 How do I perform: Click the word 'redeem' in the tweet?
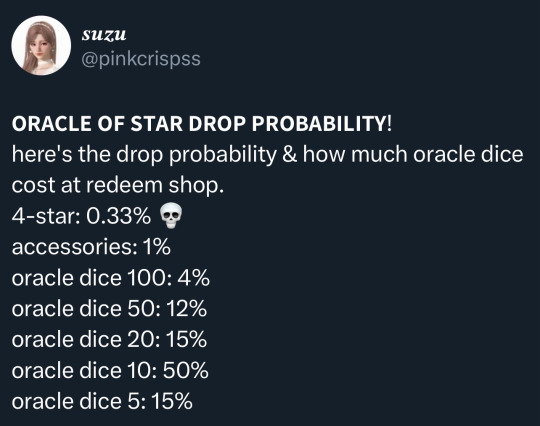[124, 186]
